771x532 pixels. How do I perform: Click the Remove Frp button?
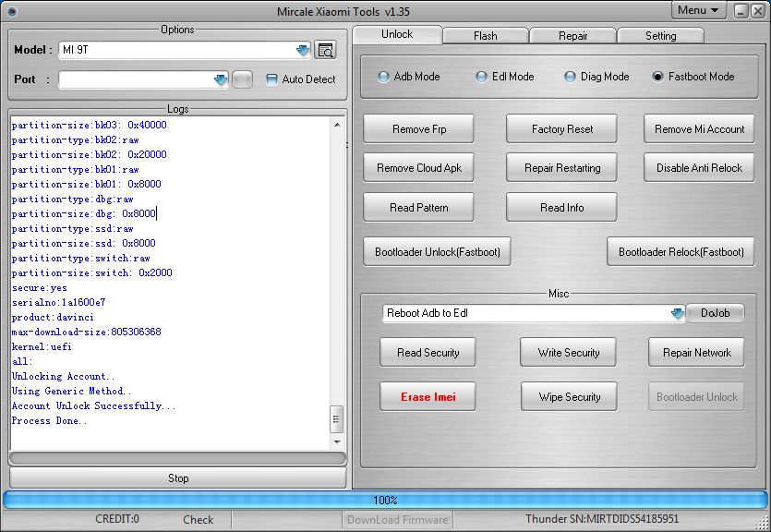pos(419,128)
